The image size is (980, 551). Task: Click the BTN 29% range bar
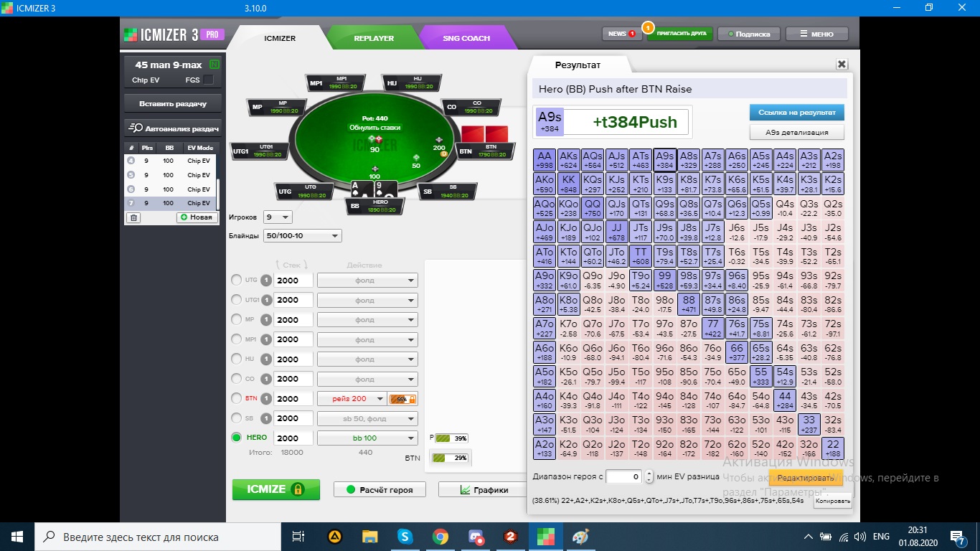point(449,458)
